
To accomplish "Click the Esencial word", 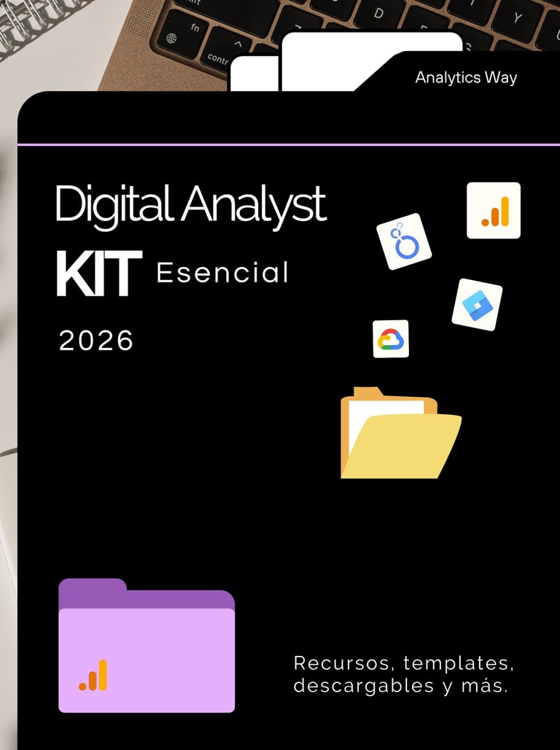I will [222, 272].
